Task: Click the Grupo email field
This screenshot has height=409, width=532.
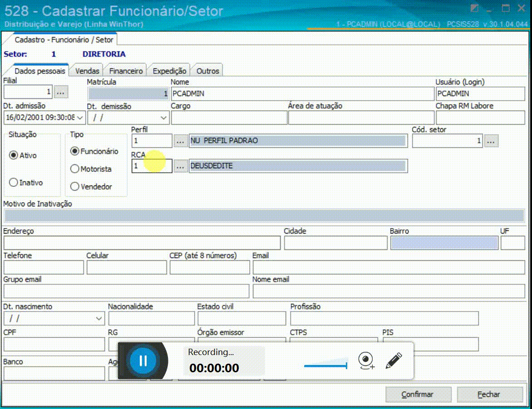Action: [126, 292]
